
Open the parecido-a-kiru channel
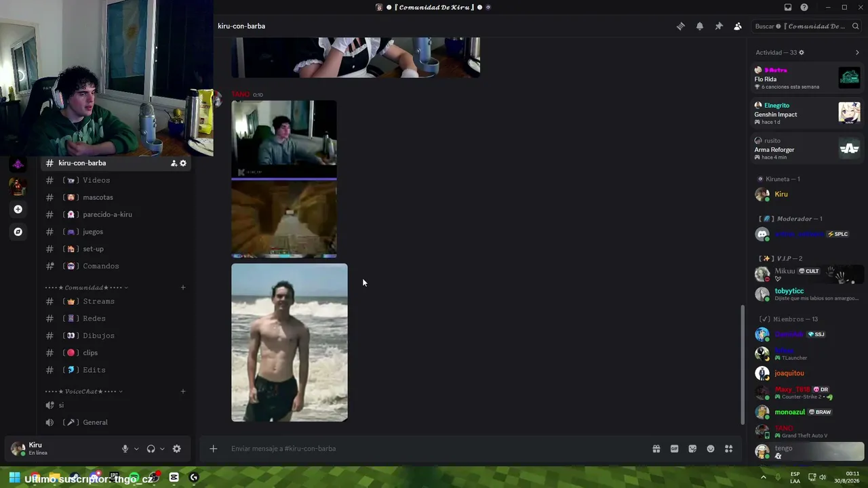[115, 215]
